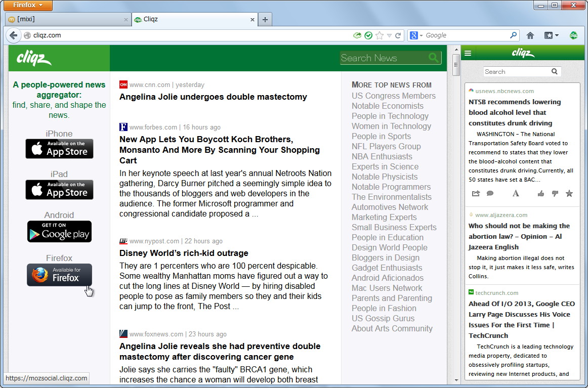Star the NTSB article as favorite
This screenshot has width=588, height=388.
[569, 193]
